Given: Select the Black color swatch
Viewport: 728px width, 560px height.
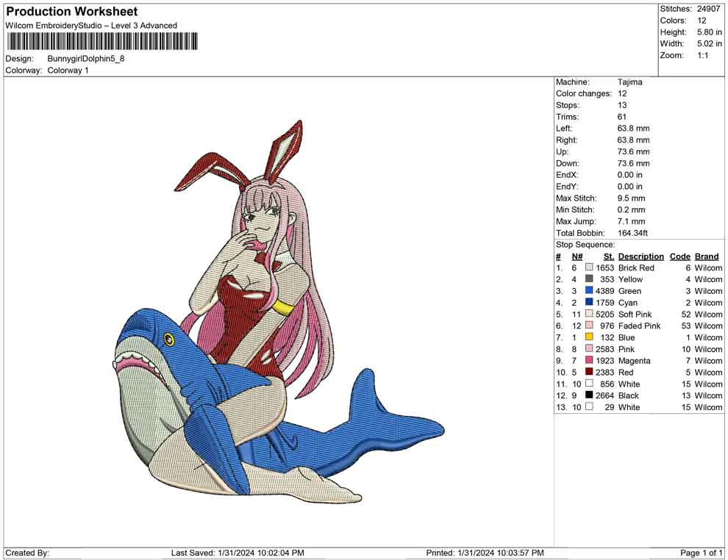Looking at the screenshot, I should point(589,395).
